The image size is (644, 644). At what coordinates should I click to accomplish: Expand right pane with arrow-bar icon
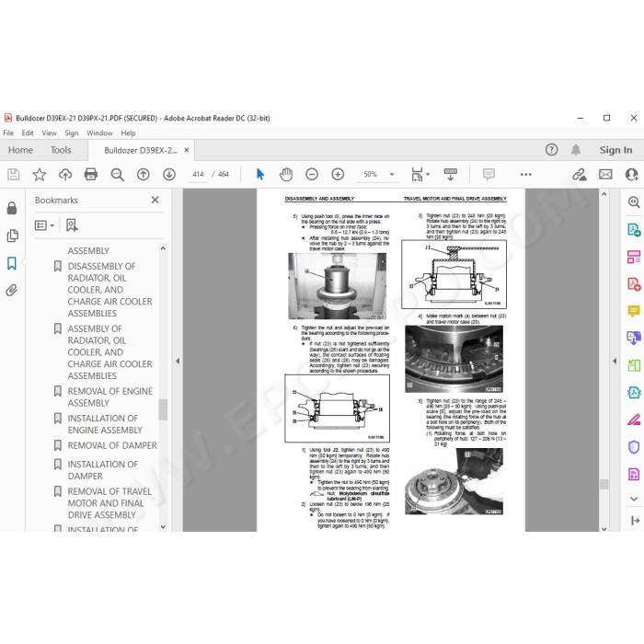click(x=635, y=521)
